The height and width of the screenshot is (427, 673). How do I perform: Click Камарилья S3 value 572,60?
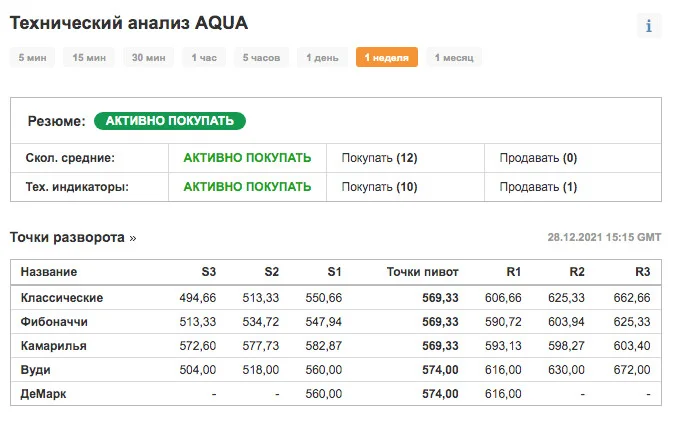point(198,346)
